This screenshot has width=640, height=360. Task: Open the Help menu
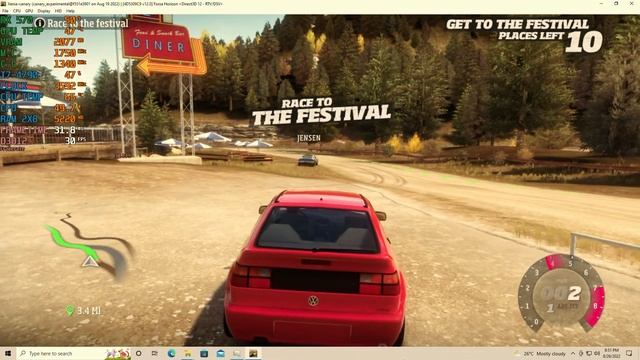point(70,11)
